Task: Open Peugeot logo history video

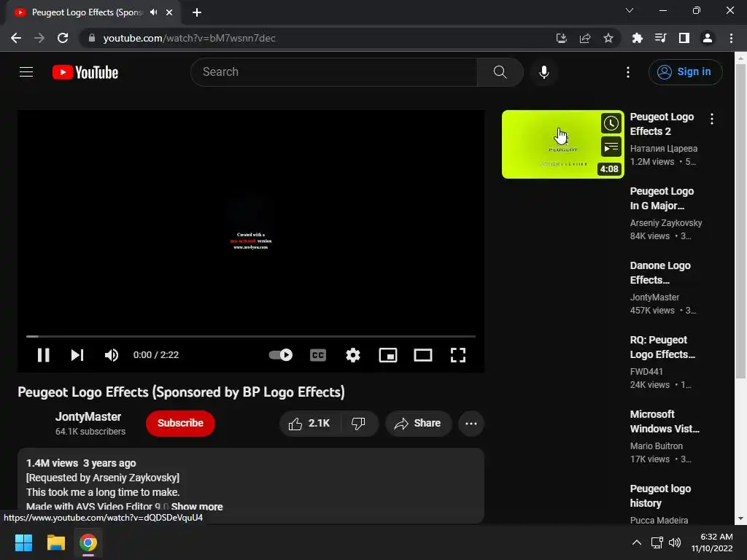Action: coord(660,496)
